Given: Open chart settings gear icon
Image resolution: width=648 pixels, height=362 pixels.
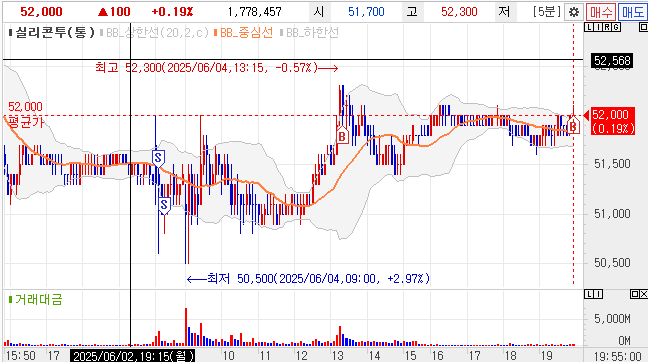Looking at the screenshot, I should (x=574, y=12).
